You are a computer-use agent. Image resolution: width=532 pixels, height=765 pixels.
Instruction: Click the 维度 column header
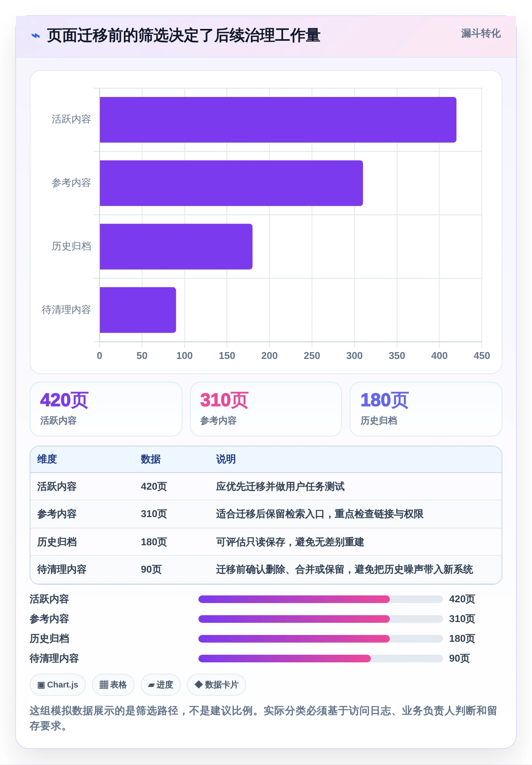(x=47, y=459)
